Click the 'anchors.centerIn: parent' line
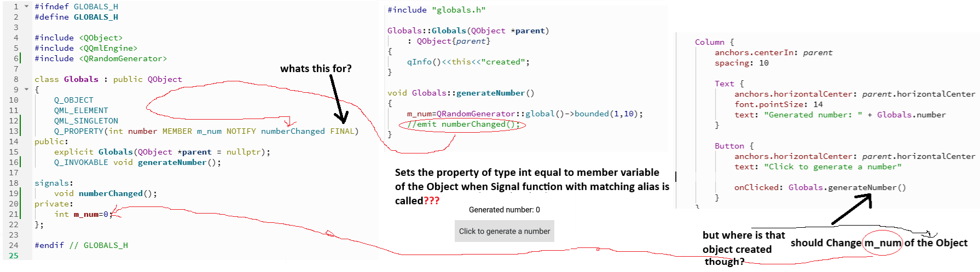 point(774,52)
